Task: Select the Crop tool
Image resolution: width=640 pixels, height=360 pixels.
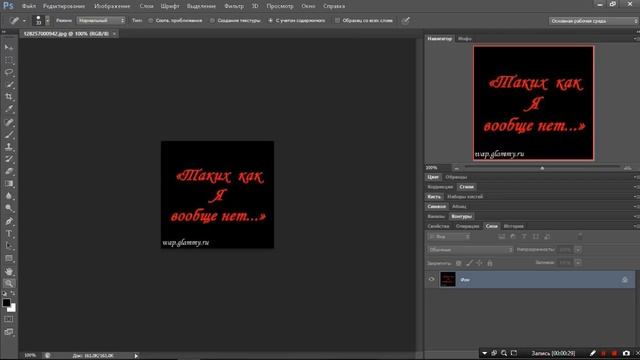Action: coord(9,97)
